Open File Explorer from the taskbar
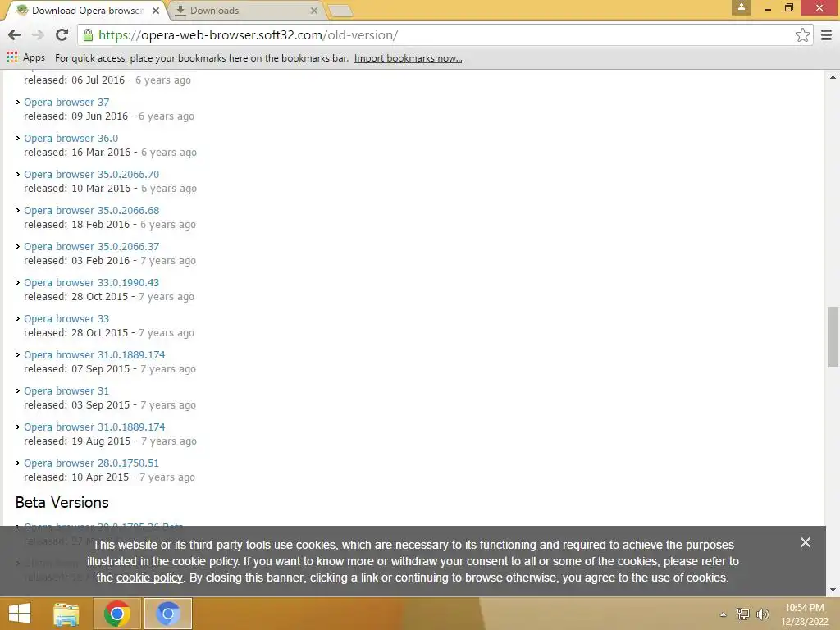This screenshot has width=840, height=630. 66,614
